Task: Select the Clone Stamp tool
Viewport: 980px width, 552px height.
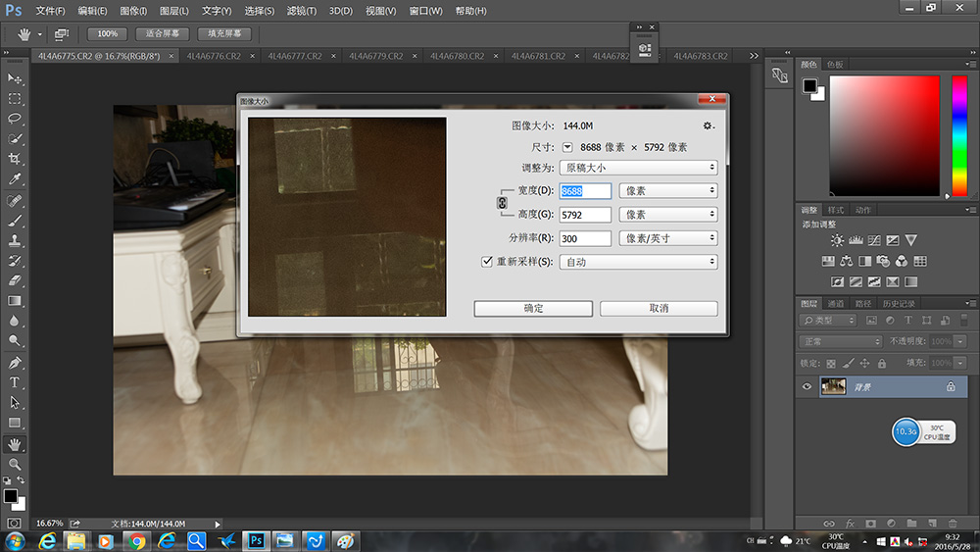Action: coord(15,240)
